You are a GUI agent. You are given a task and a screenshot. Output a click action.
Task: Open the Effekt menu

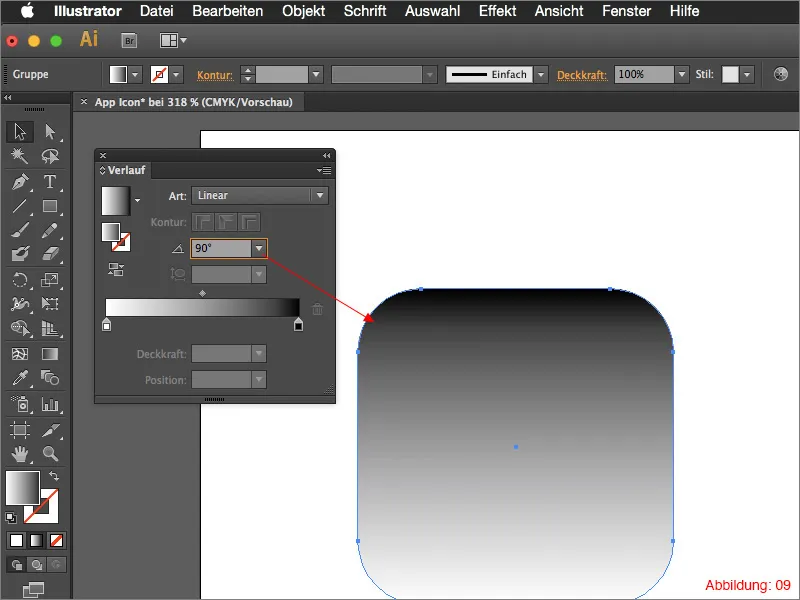(497, 11)
